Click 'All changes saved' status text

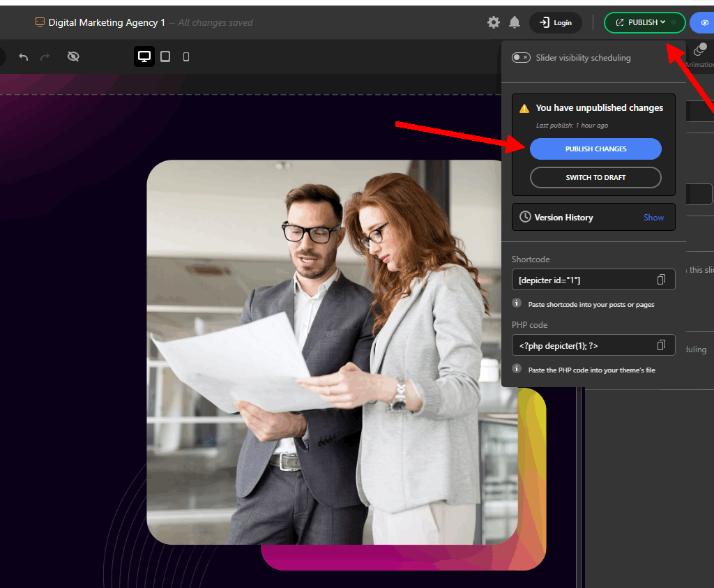pos(215,22)
